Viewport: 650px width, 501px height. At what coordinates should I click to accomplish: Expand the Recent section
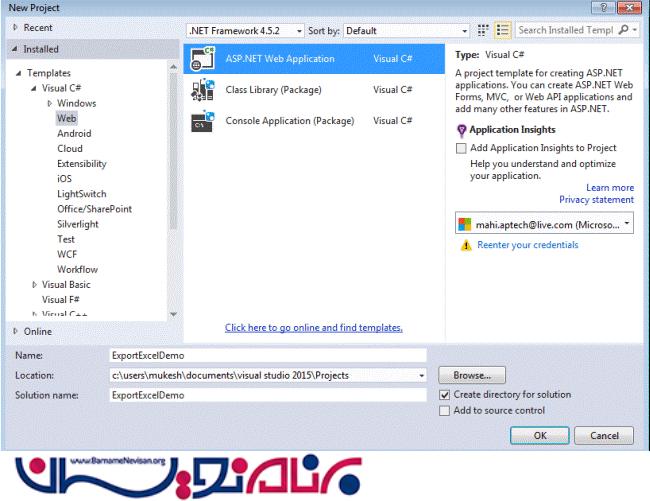[x=15, y=27]
